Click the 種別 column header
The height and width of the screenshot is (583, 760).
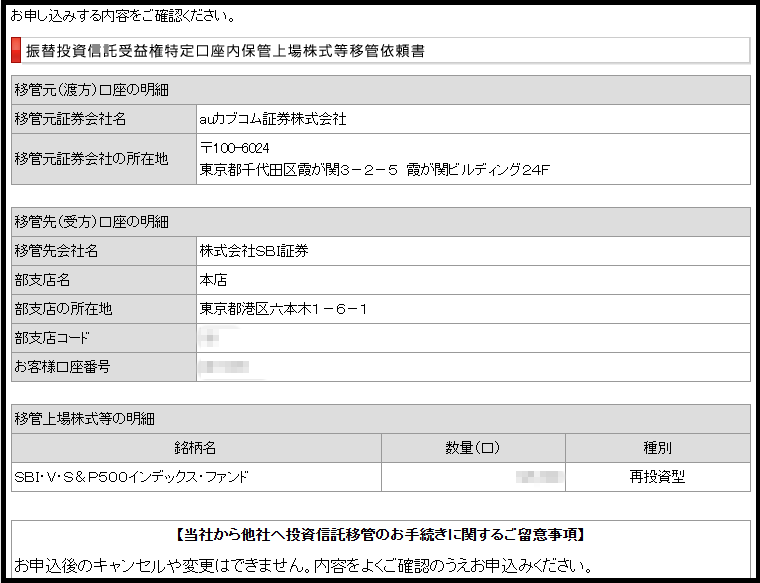658,448
